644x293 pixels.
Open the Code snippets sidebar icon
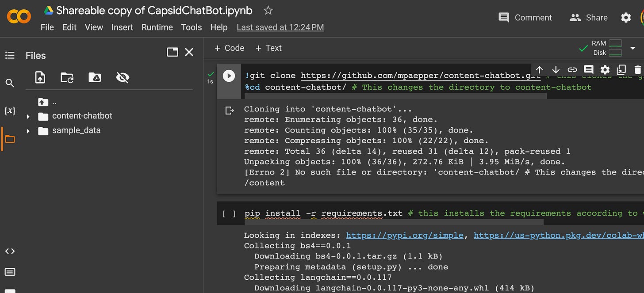coord(10,251)
